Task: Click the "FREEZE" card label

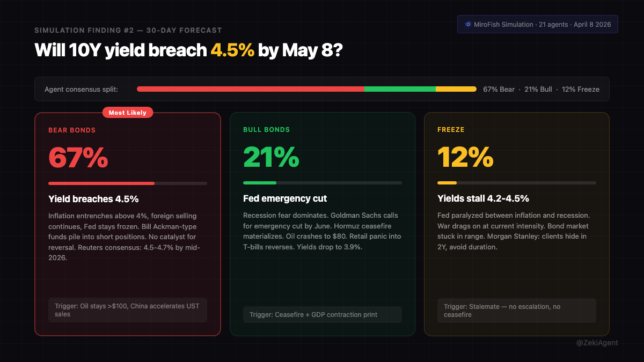Action: (451, 130)
